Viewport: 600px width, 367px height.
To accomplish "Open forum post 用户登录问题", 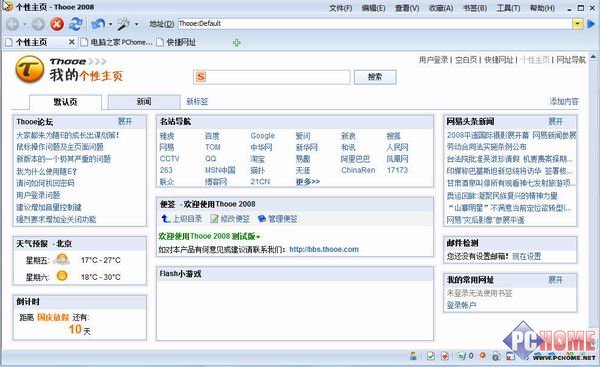I will tap(38, 195).
